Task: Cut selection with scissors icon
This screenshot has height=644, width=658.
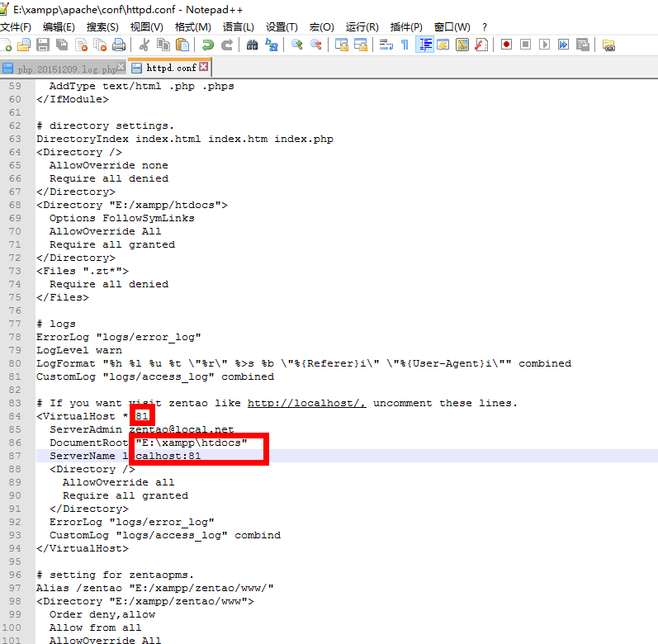Action: (x=144, y=45)
